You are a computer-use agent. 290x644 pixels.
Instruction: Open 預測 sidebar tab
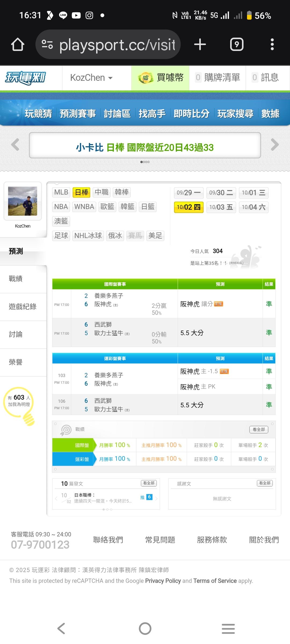click(x=23, y=251)
